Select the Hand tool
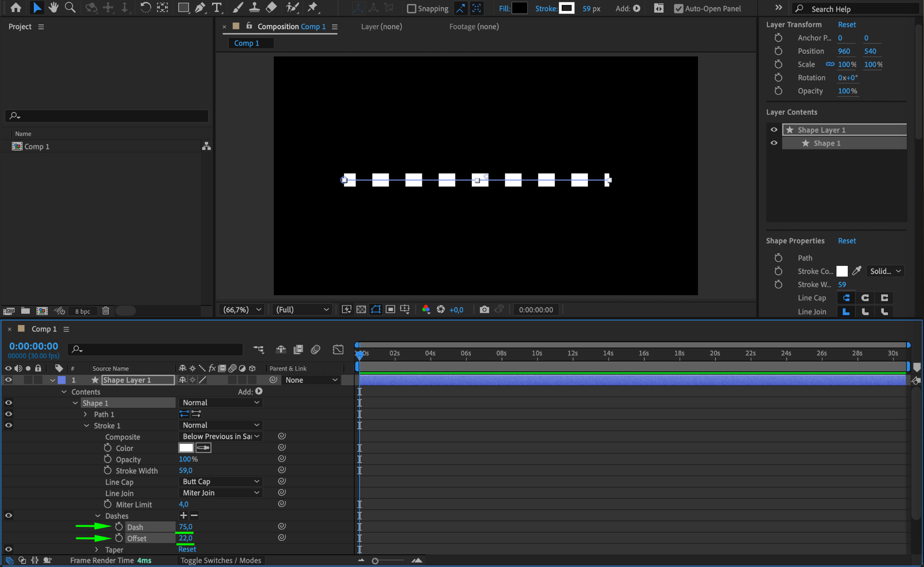Viewport: 924px width, 567px height. point(53,7)
